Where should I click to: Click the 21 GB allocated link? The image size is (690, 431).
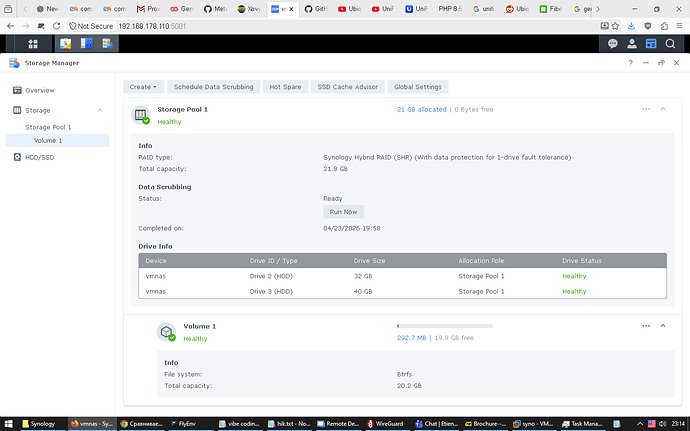(422, 110)
